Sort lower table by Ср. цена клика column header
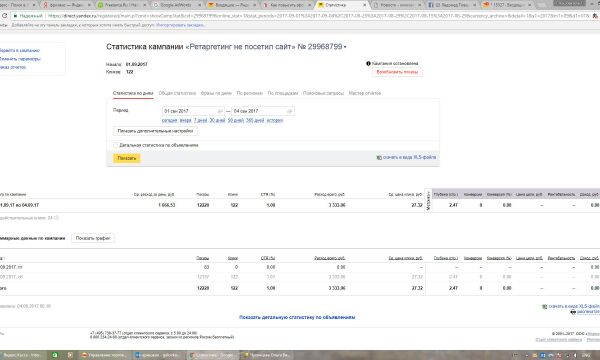 pos(405,258)
